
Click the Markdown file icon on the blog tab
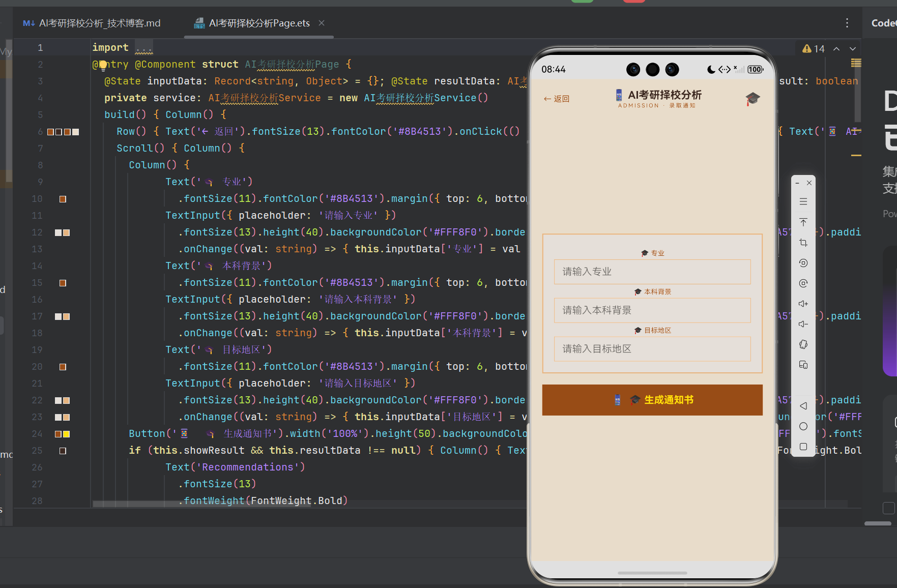tap(29, 23)
